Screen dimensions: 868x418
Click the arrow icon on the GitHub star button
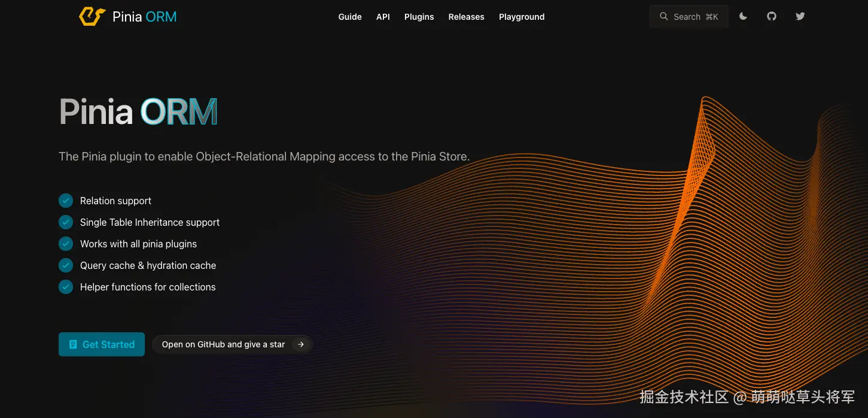pyautogui.click(x=300, y=344)
